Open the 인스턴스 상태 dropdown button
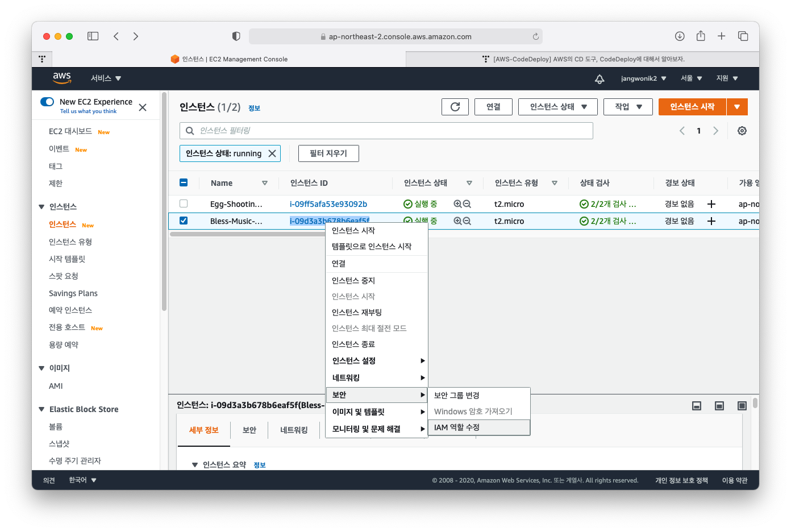This screenshot has width=791, height=532. coord(557,107)
